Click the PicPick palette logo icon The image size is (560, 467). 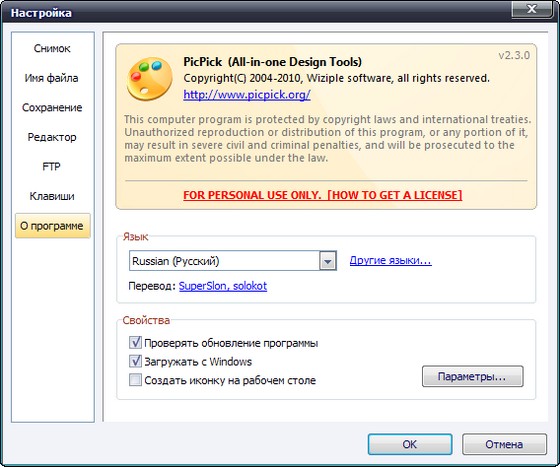(x=150, y=79)
